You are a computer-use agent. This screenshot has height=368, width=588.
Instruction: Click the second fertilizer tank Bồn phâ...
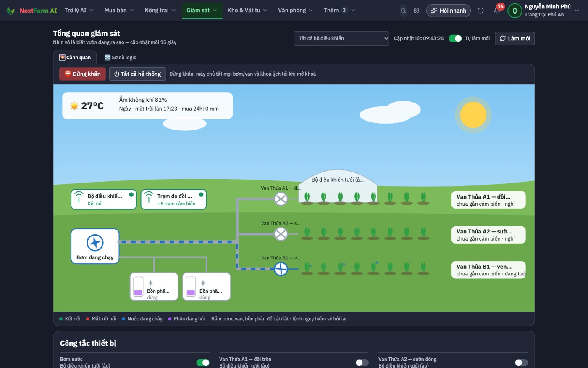coord(207,287)
